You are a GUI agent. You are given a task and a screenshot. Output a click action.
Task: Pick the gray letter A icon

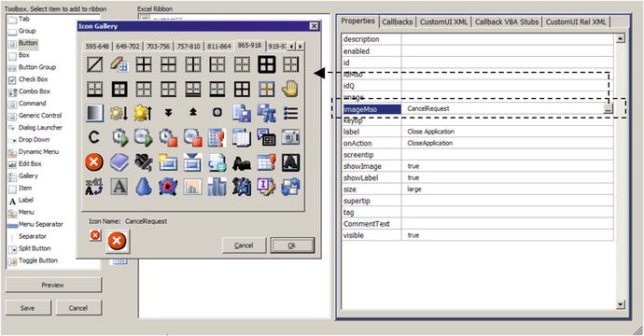119,187
